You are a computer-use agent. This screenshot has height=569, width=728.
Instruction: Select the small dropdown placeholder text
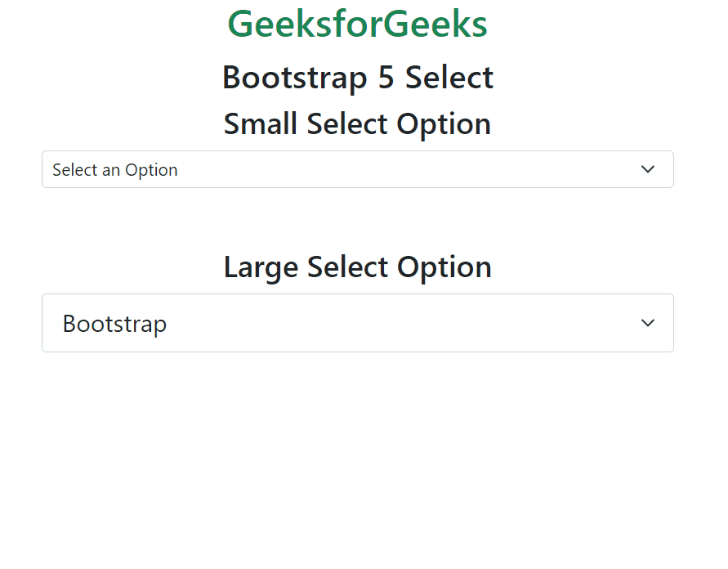[114, 169]
